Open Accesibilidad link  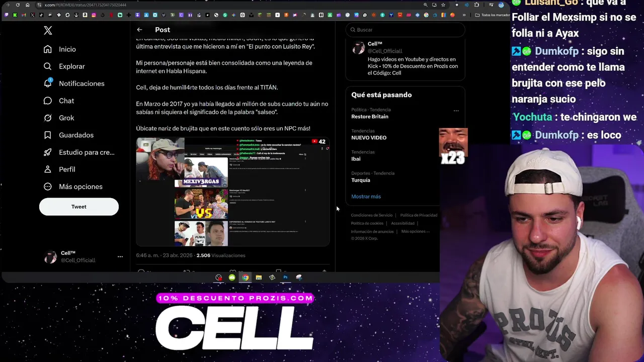click(403, 223)
